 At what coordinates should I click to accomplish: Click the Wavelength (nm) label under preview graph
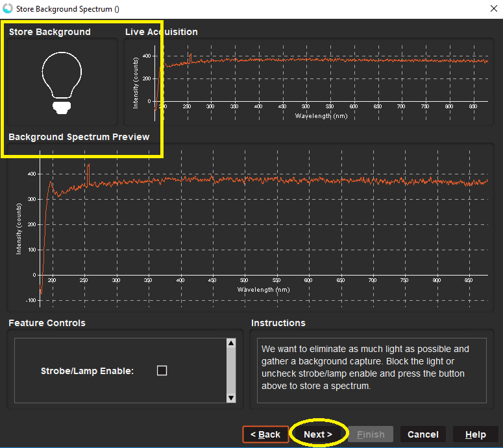pyautogui.click(x=264, y=290)
